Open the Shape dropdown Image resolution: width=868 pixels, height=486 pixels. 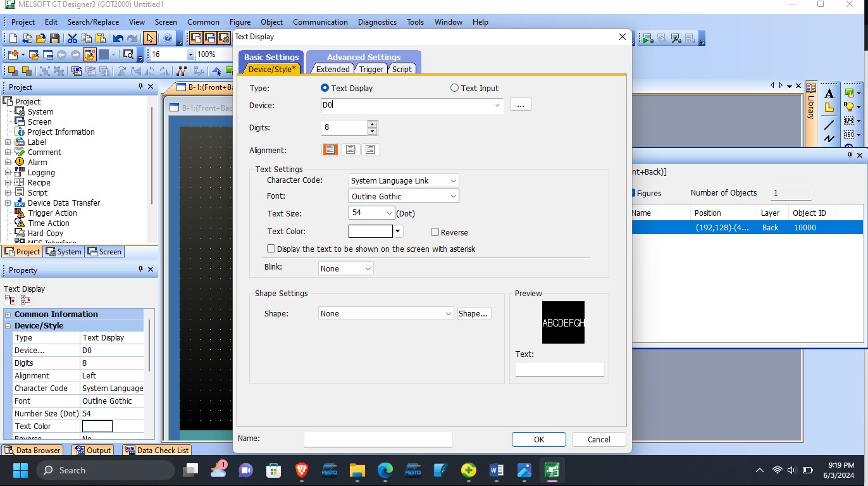(386, 313)
